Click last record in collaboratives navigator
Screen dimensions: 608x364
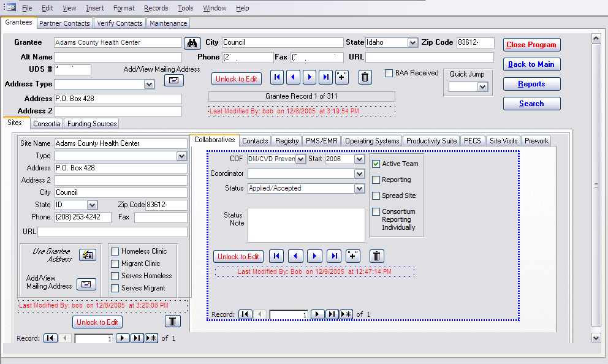coord(332,314)
